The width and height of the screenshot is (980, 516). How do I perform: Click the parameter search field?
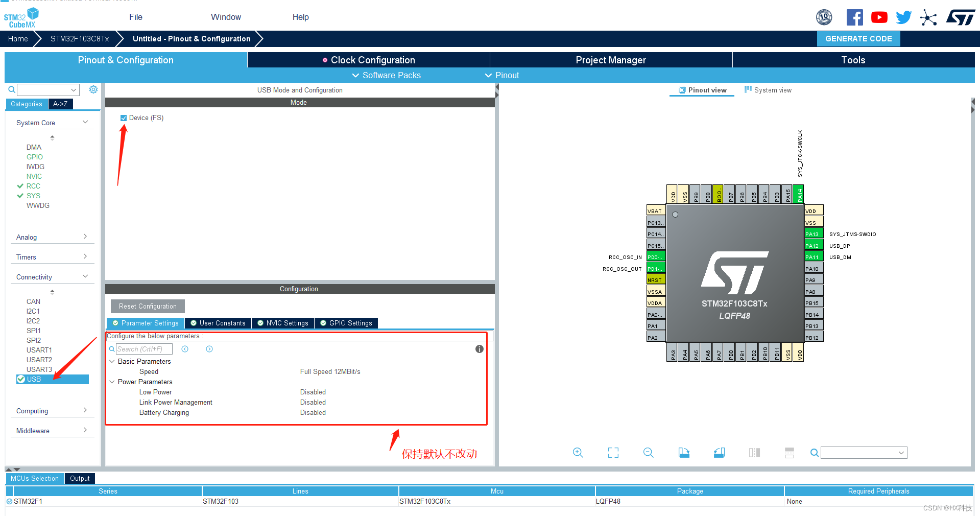pyautogui.click(x=144, y=349)
